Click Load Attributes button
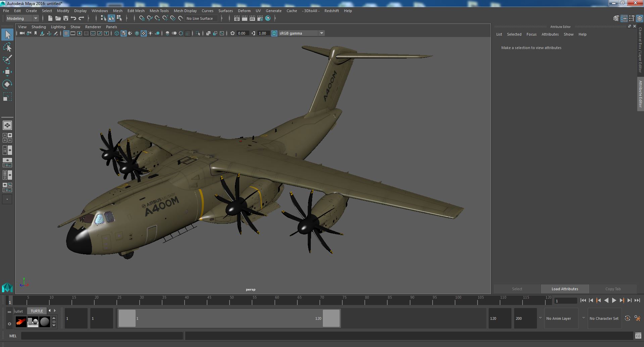 pos(565,289)
